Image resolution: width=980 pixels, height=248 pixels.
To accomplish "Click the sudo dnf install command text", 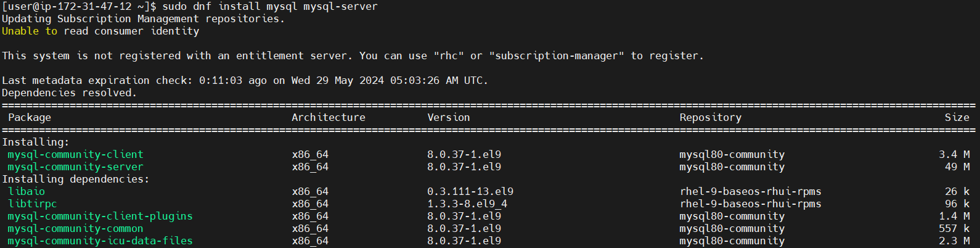I will [x=270, y=6].
